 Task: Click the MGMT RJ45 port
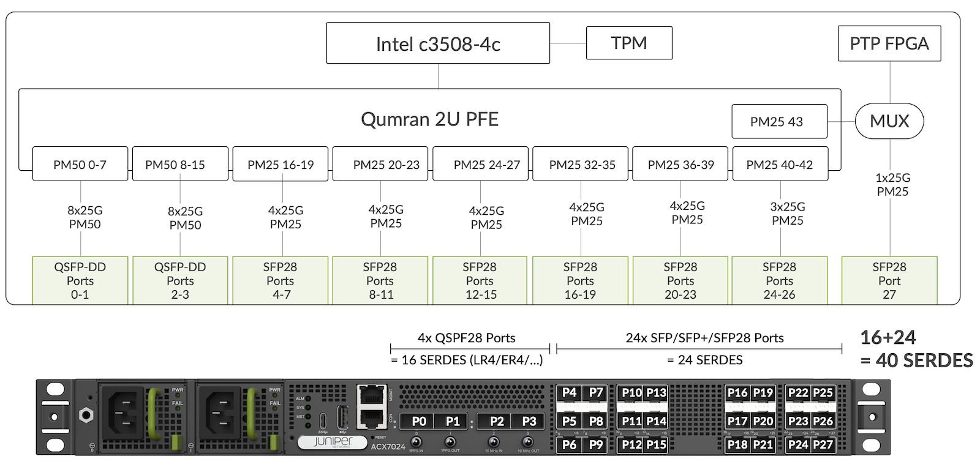click(371, 395)
